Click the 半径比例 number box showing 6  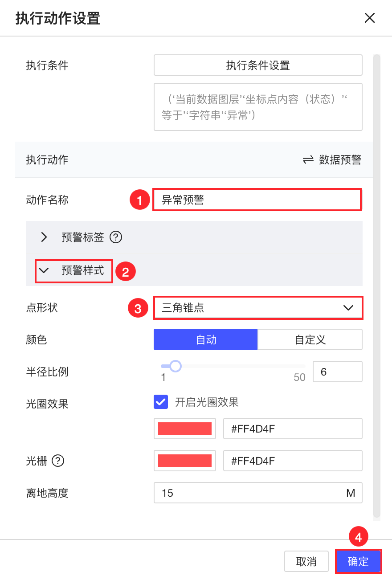click(x=338, y=372)
